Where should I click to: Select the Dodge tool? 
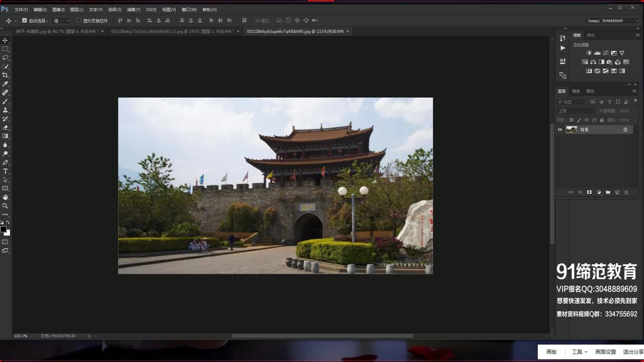[x=5, y=154]
